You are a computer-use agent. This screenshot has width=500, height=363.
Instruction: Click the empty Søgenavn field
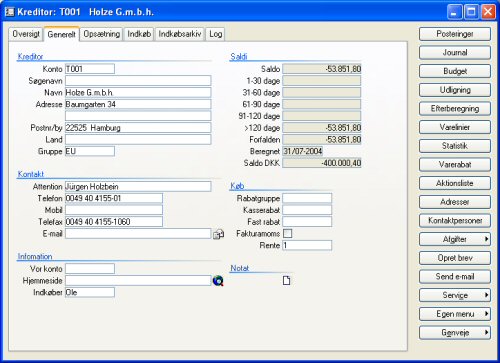(x=138, y=80)
